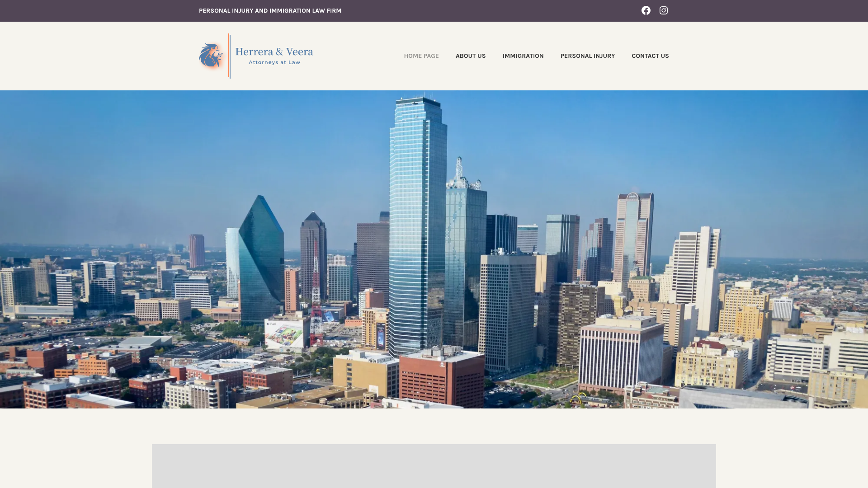Click the red brick building at the bottom of the photo
The width and height of the screenshot is (868, 488).
[441, 380]
